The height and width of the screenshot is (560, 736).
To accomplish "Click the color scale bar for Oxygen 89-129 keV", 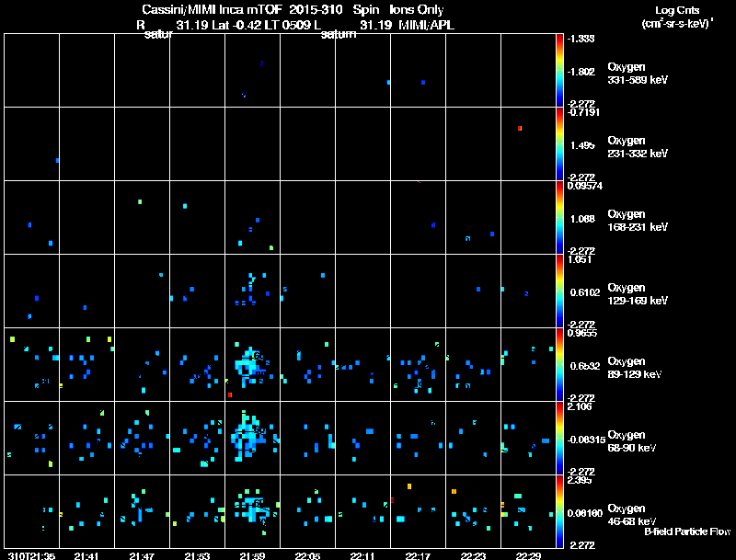I will [559, 365].
